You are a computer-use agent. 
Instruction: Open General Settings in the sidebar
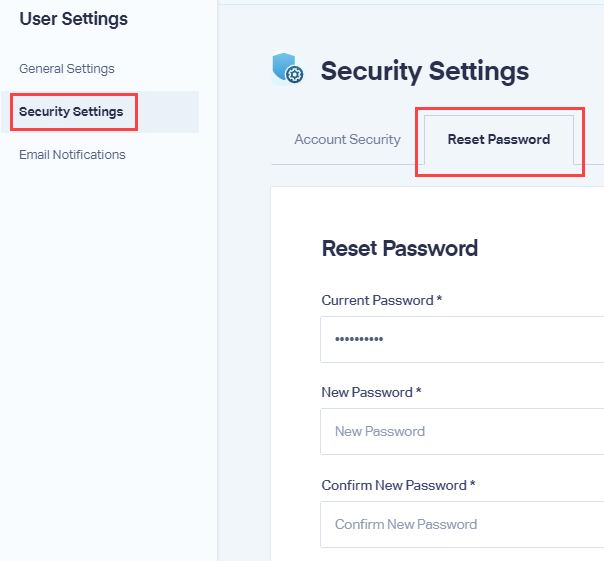(67, 69)
